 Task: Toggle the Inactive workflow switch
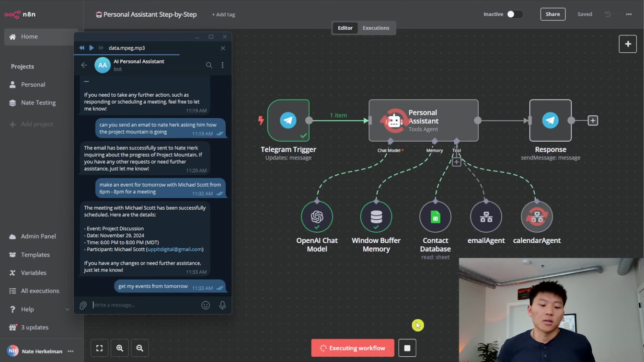(x=514, y=14)
